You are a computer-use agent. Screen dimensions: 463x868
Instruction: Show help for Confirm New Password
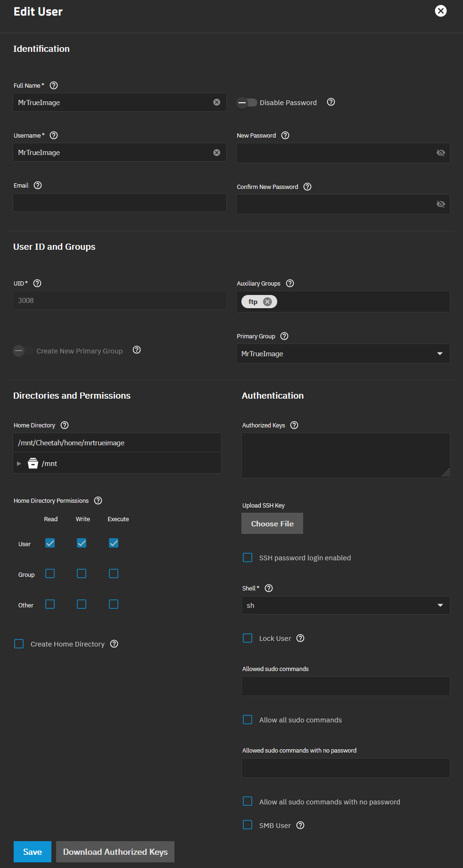[x=307, y=187]
